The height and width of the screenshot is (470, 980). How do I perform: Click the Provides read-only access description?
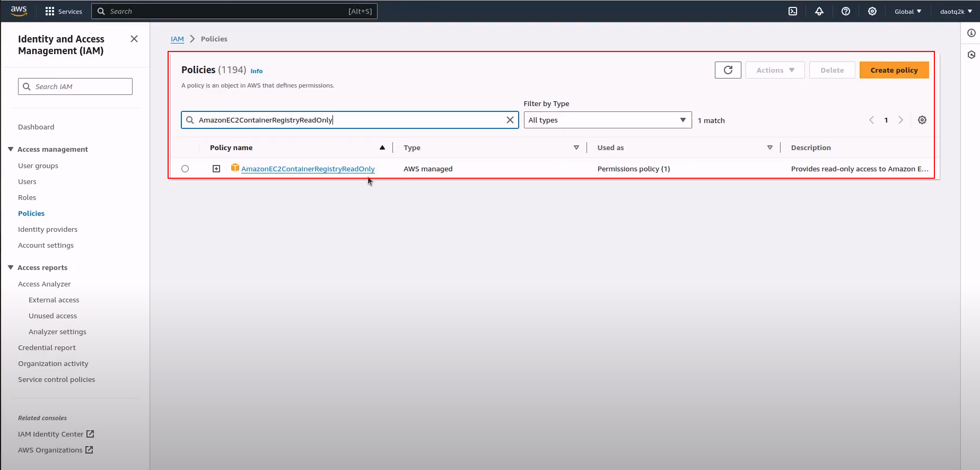point(860,169)
